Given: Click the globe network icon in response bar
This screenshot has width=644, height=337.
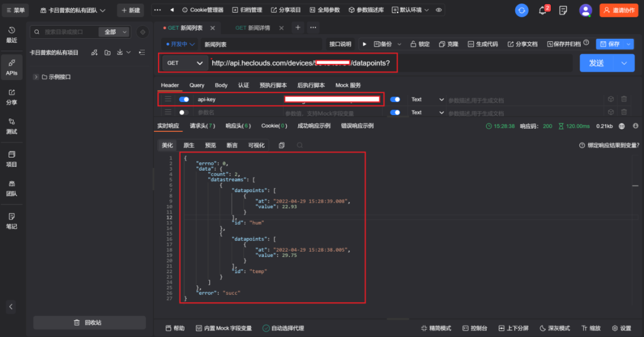Looking at the screenshot, I should click(622, 126).
